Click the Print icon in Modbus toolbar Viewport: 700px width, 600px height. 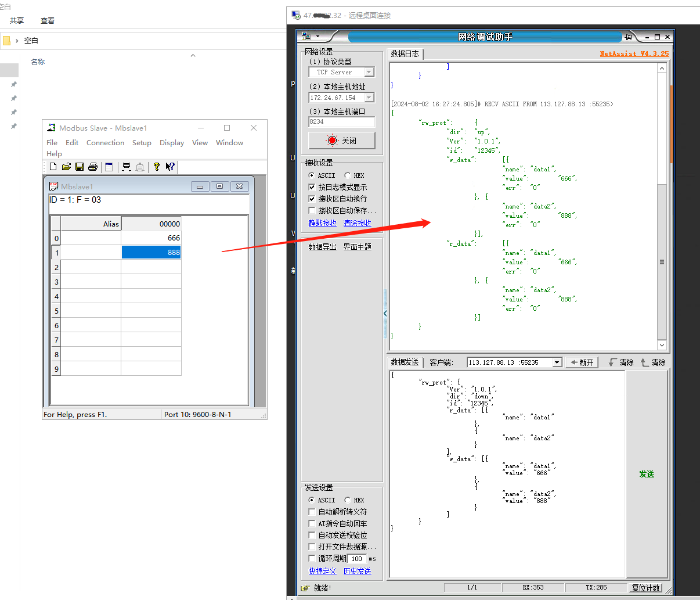tap(93, 167)
